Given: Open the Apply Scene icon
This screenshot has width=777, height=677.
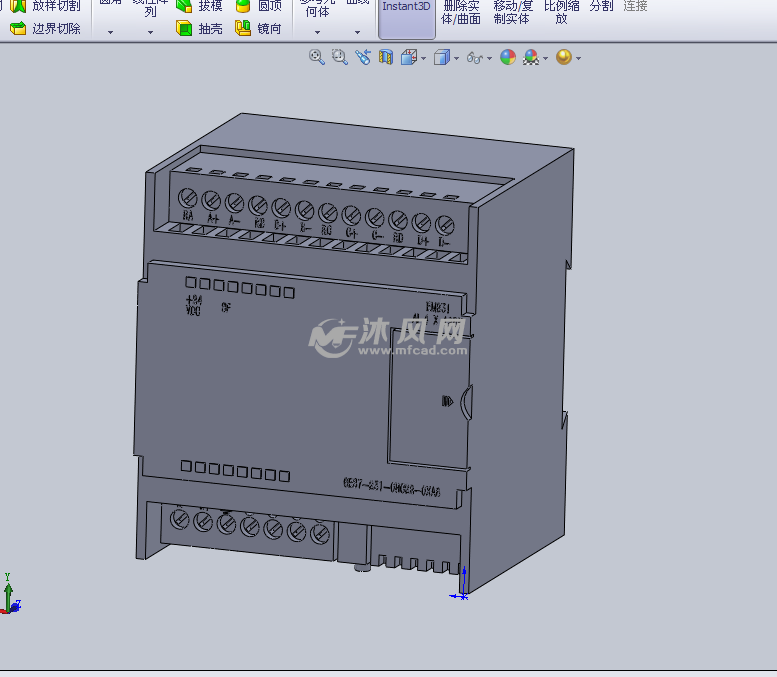Looking at the screenshot, I should click(x=532, y=58).
